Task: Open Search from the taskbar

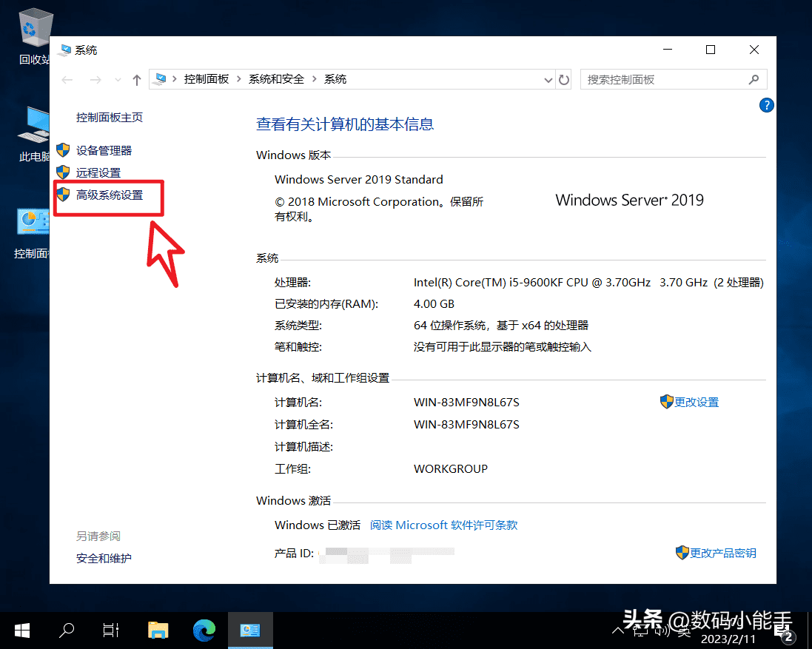Action: coord(66,630)
